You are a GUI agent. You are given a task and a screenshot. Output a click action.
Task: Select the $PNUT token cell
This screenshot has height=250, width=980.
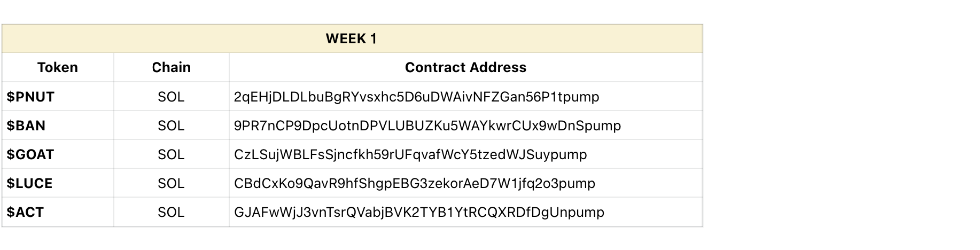pos(58,97)
